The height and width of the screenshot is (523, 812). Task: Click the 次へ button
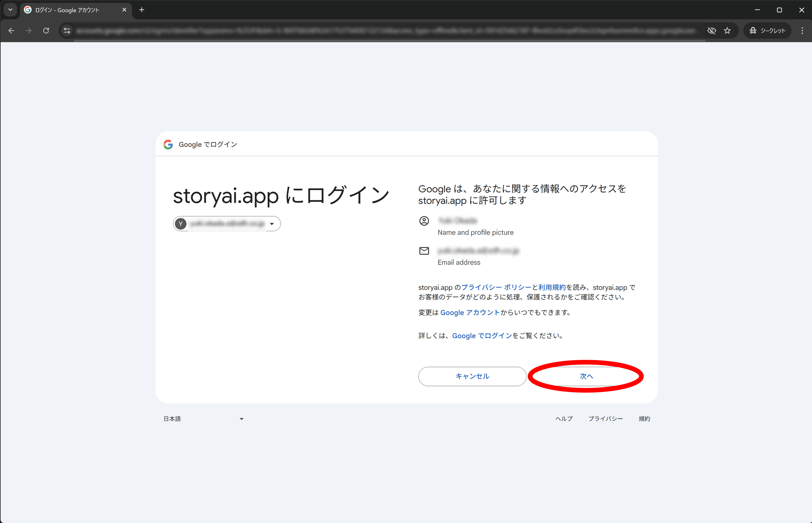tap(586, 376)
